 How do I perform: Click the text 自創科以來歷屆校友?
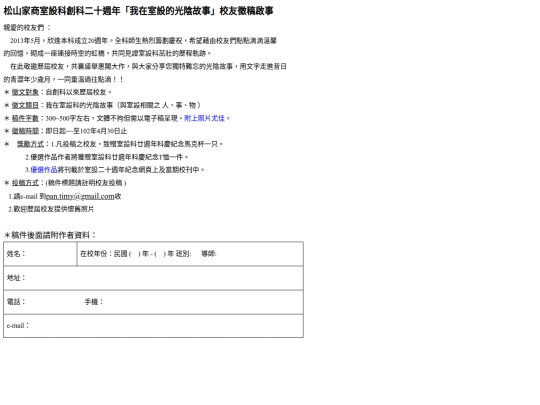(79, 92)
